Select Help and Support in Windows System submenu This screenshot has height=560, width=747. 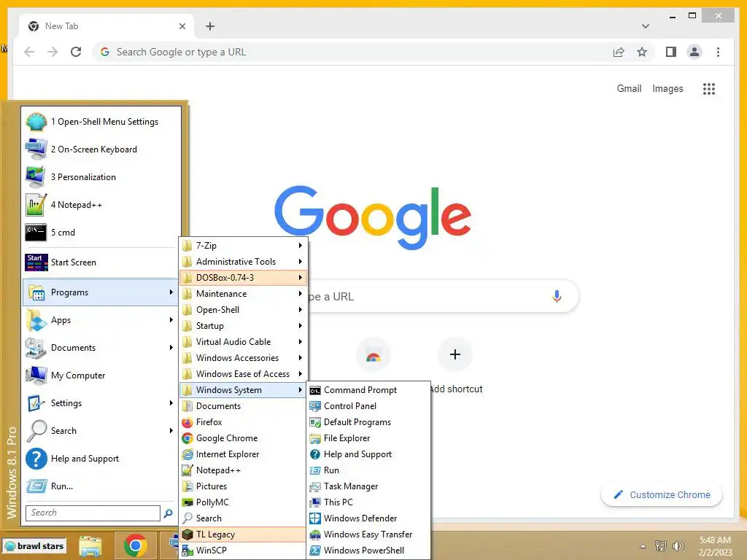[x=368, y=454]
